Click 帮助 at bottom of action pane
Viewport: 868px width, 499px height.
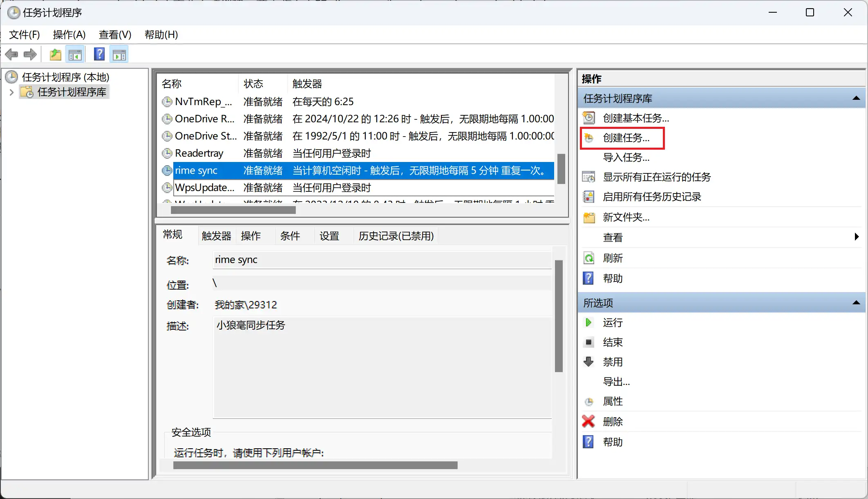coord(613,442)
